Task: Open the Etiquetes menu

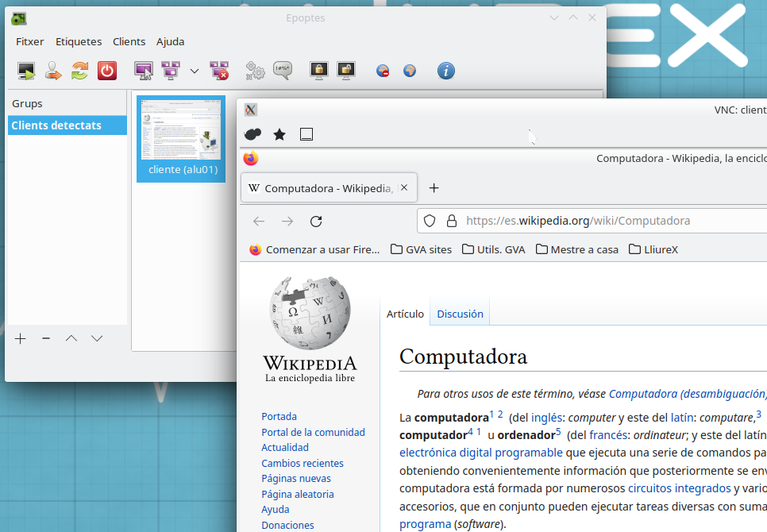Action: [x=78, y=41]
